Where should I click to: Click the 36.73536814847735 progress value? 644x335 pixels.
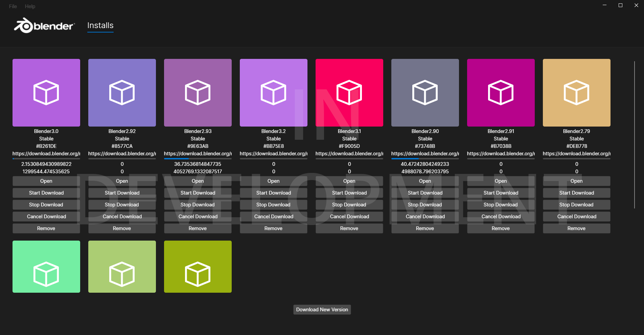coord(198,164)
